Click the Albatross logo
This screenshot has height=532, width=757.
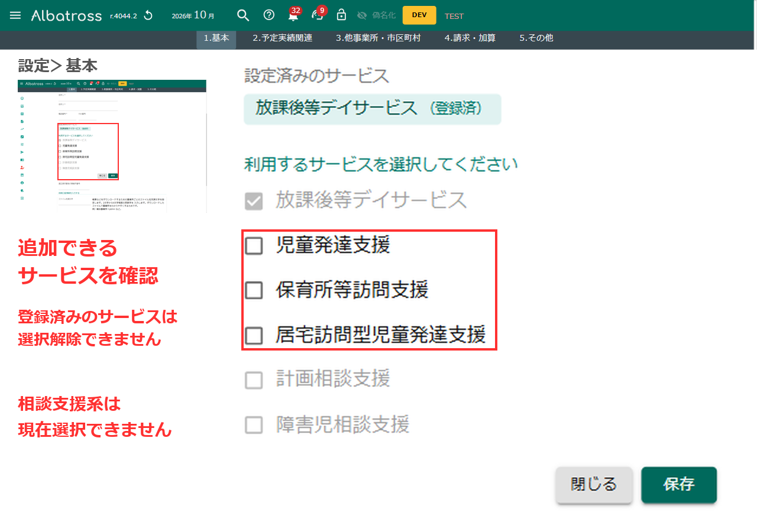(66, 15)
